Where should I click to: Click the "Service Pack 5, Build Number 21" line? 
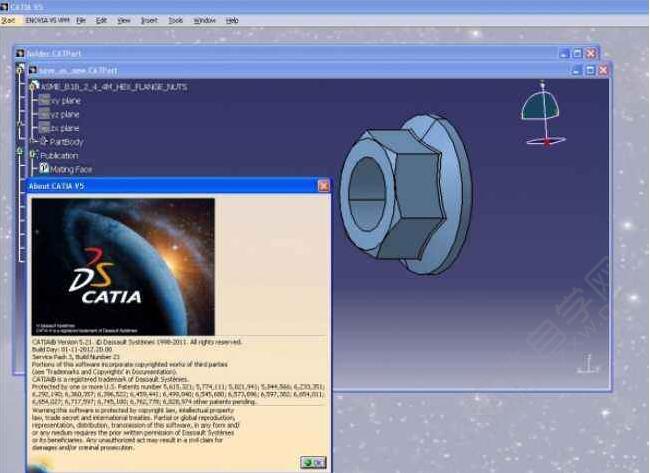pos(76,357)
